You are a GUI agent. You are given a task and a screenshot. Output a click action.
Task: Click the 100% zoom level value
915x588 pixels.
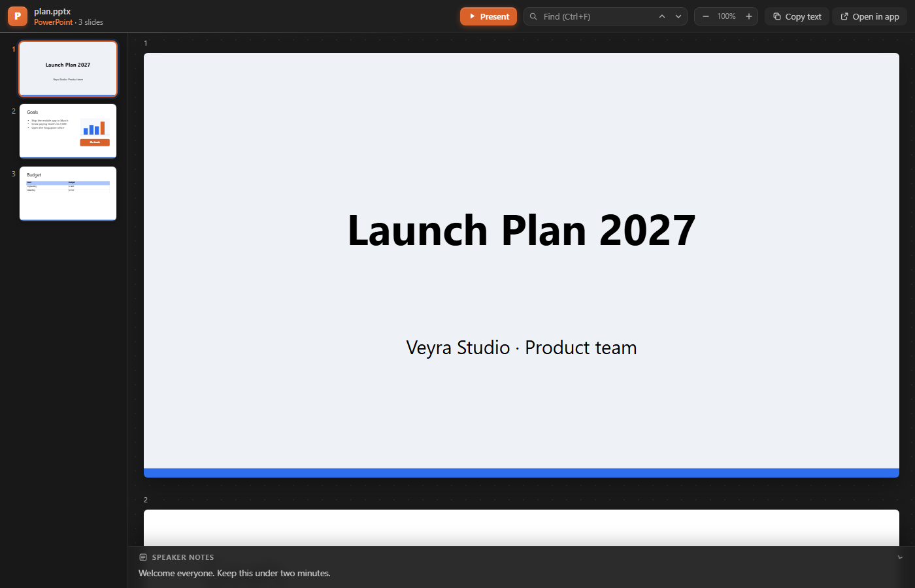[727, 16]
